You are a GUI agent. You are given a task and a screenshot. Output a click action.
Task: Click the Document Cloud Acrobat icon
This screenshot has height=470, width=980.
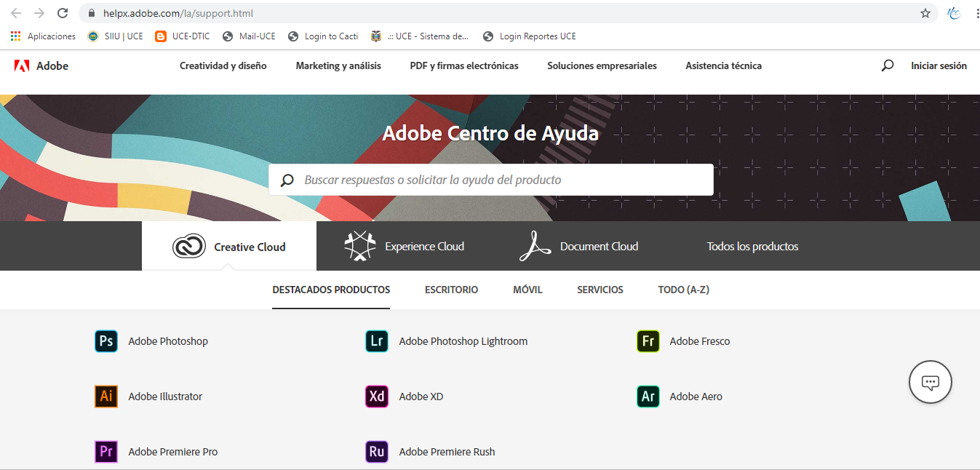(x=535, y=247)
